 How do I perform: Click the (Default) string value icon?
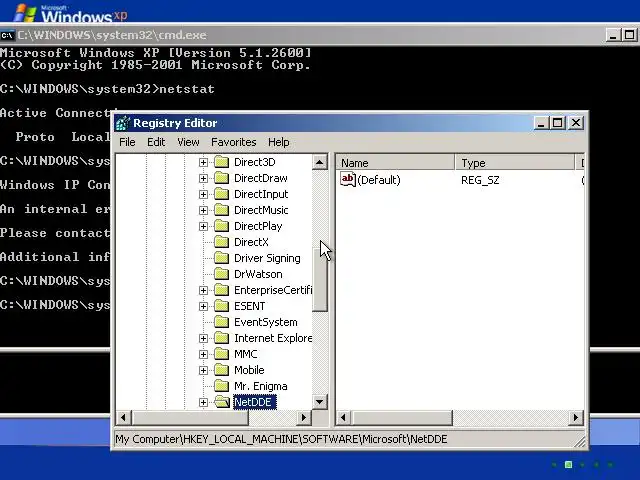(348, 180)
